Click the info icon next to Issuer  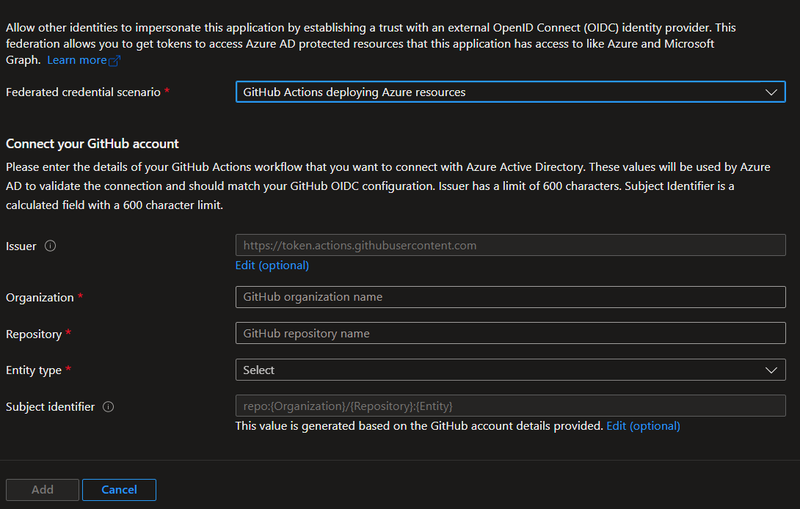pos(50,246)
